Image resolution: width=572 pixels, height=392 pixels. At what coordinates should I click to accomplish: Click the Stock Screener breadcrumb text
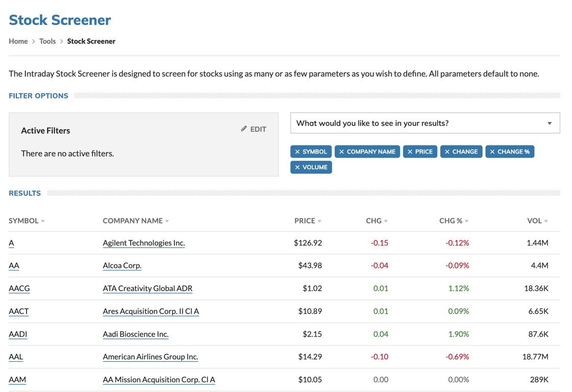click(x=91, y=41)
